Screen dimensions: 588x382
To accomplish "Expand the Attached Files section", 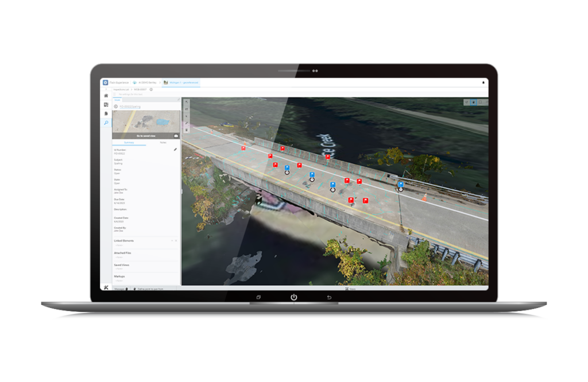I will [123, 252].
